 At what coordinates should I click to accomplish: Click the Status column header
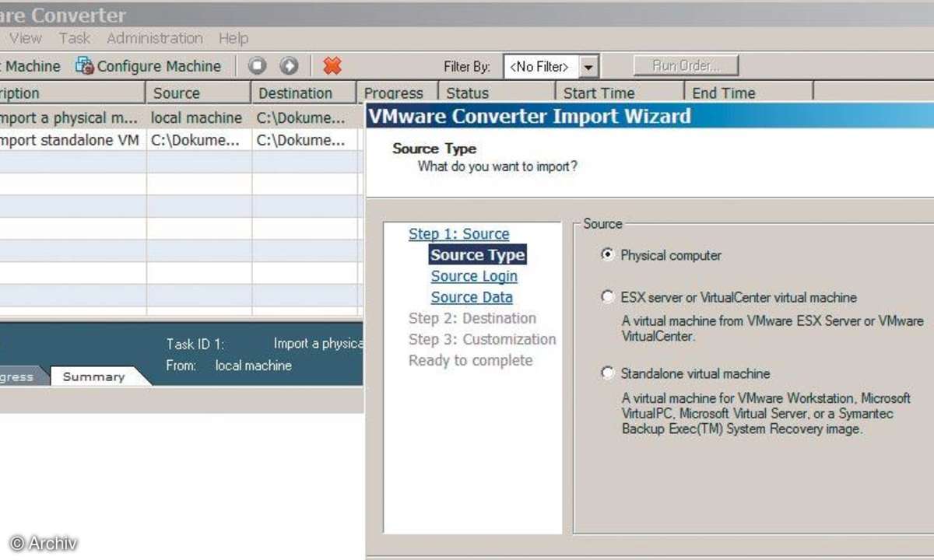(x=497, y=93)
